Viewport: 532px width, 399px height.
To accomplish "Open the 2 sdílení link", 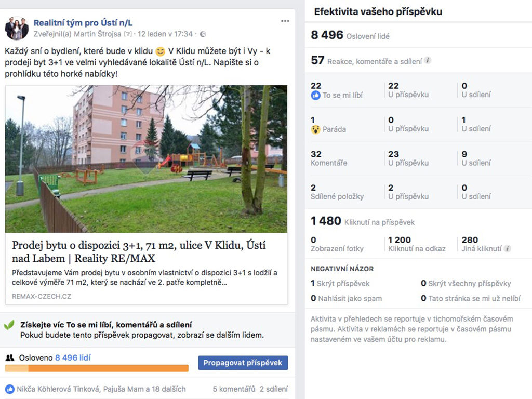I will [273, 389].
